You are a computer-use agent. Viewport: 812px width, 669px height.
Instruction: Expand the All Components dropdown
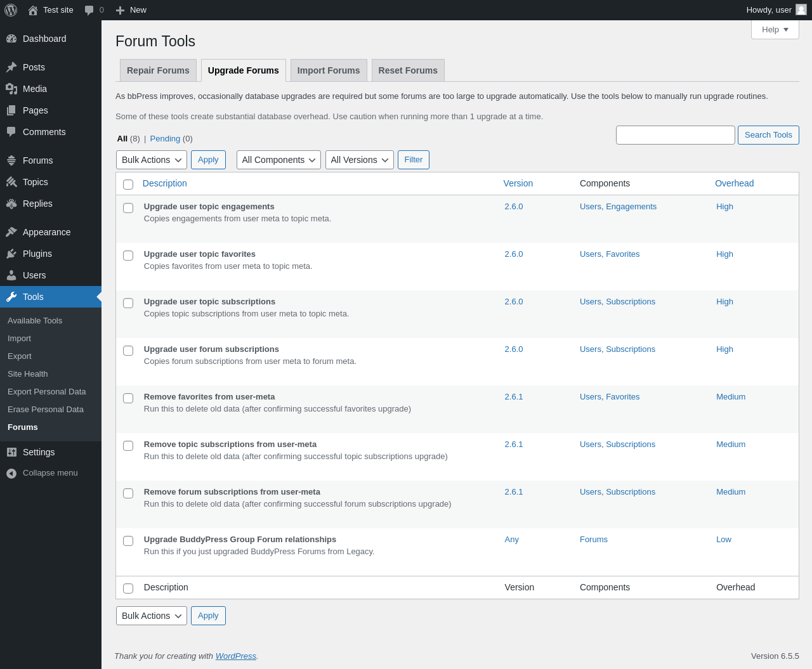(x=278, y=160)
